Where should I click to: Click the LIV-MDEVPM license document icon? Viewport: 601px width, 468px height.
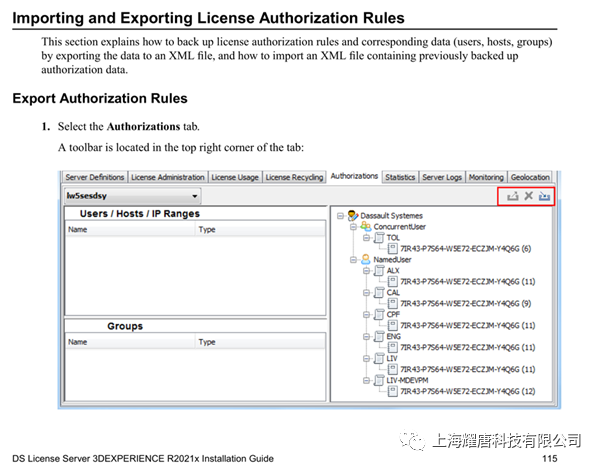pos(379,380)
